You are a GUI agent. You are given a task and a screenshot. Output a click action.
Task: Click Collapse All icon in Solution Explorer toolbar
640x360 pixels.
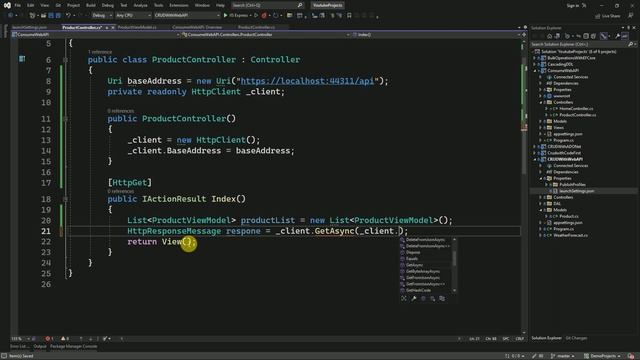[586, 36]
